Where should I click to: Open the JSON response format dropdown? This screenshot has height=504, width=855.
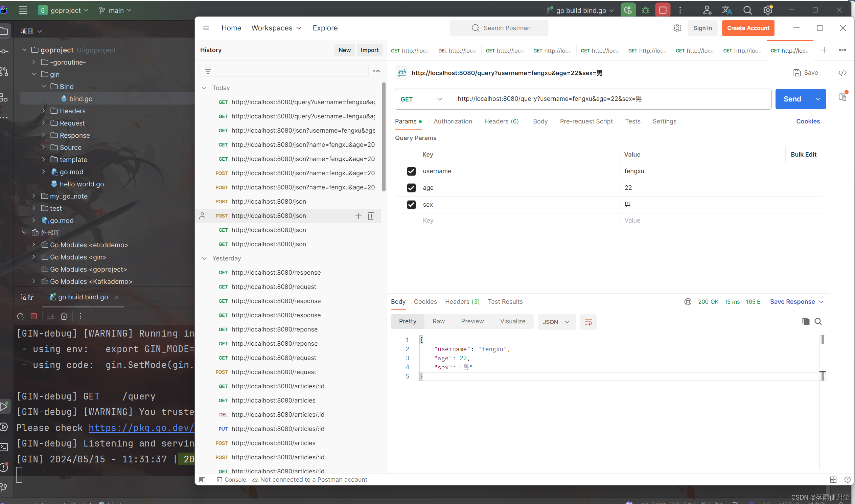556,322
